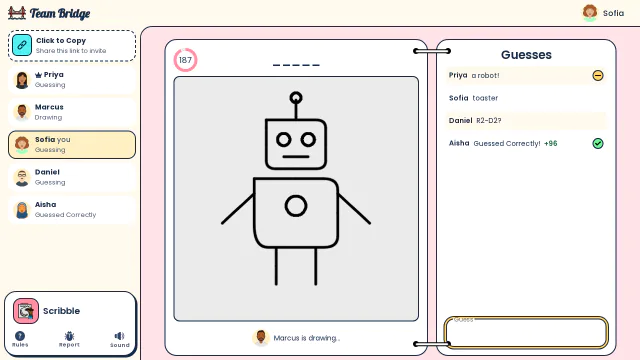Click 'Sofia you' name label
Image resolution: width=640 pixels, height=360 pixels.
(x=53, y=140)
